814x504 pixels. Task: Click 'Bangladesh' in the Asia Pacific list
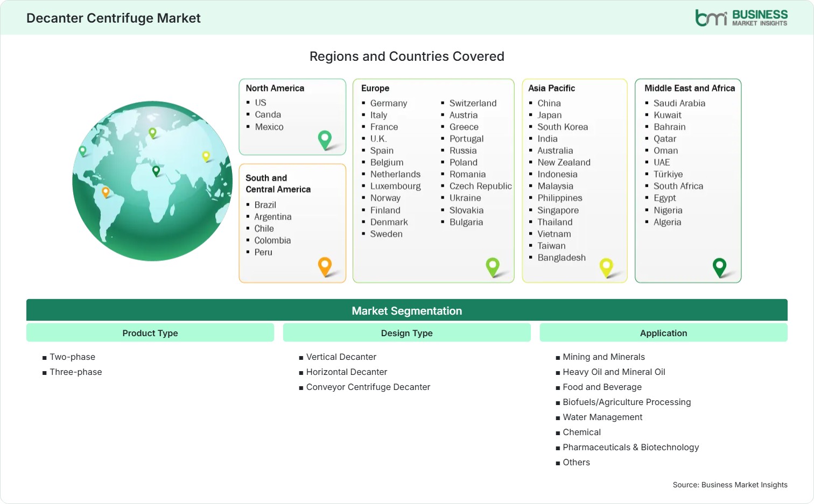[x=562, y=258]
